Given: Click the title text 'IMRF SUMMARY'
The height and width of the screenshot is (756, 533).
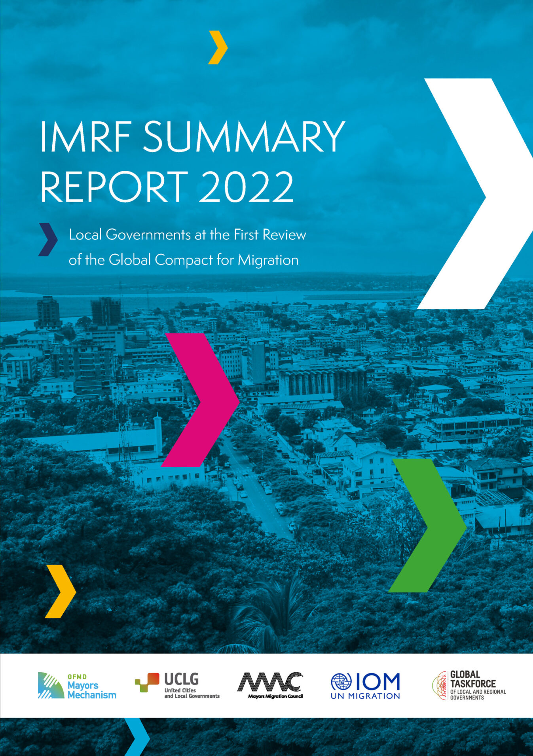Looking at the screenshot, I should pos(193,136).
